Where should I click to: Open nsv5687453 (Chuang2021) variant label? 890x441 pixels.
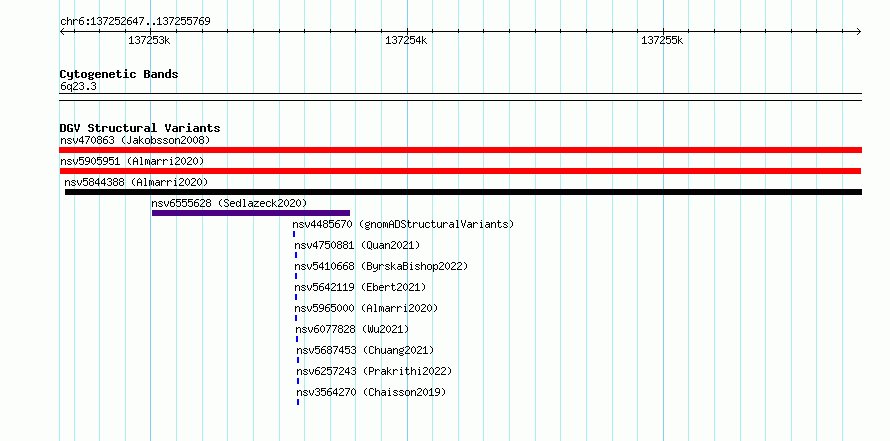[365, 350]
